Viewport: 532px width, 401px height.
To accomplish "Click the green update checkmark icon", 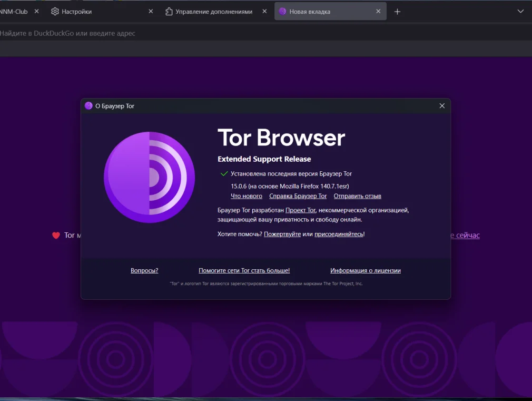I will pos(224,174).
